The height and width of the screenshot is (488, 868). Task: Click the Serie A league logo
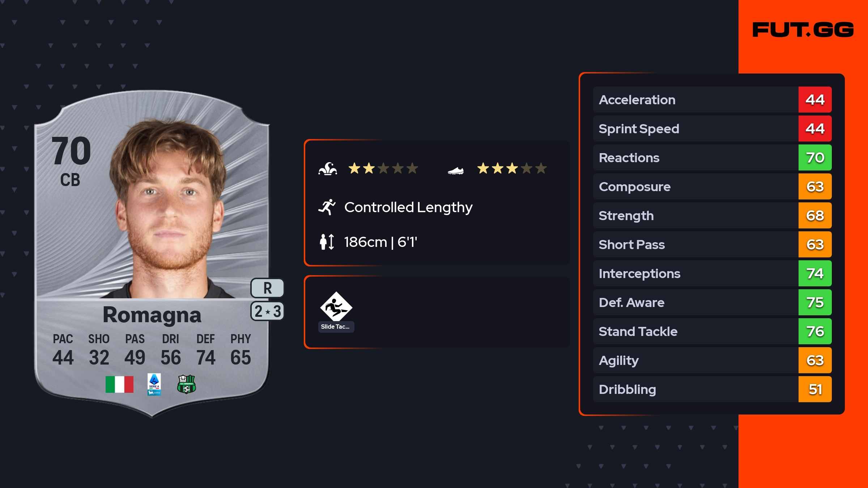pyautogui.click(x=154, y=384)
